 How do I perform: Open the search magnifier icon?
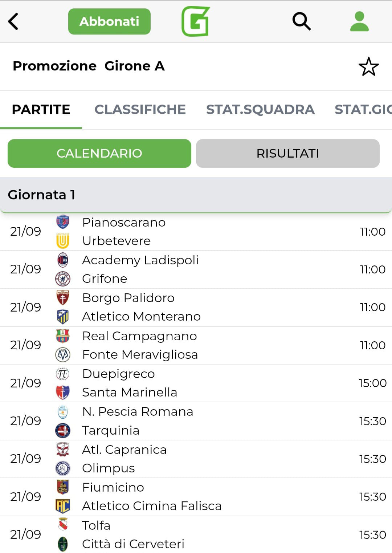(x=301, y=21)
